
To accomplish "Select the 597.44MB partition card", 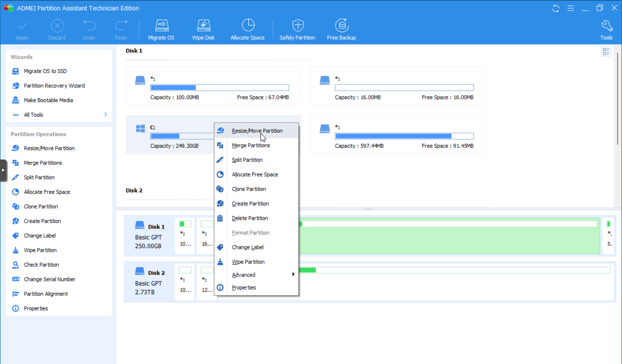I will pos(398,135).
